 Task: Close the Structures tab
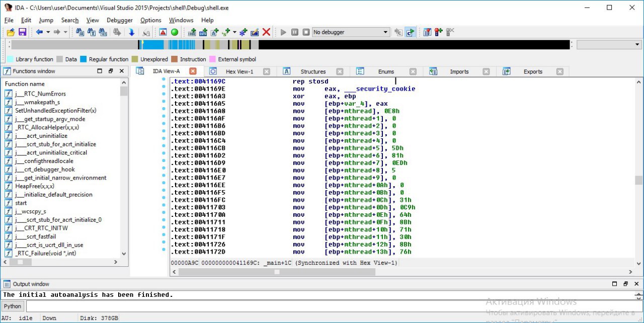(340, 71)
